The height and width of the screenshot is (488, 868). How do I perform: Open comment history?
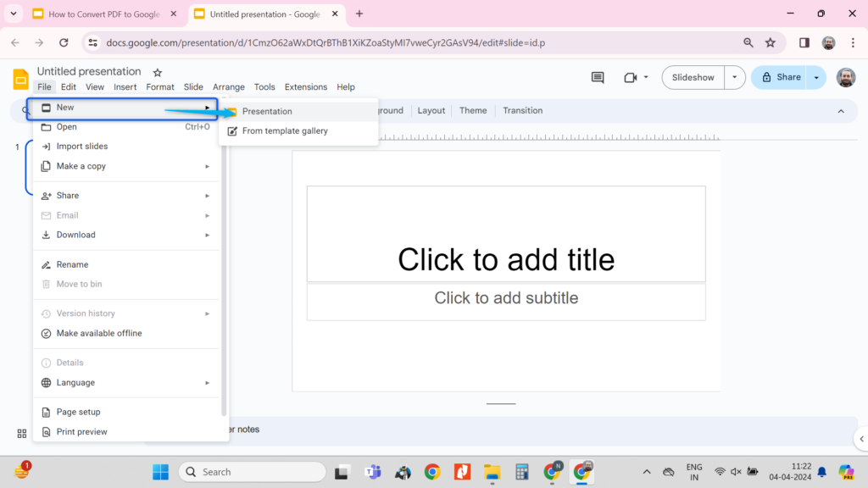[597, 77]
